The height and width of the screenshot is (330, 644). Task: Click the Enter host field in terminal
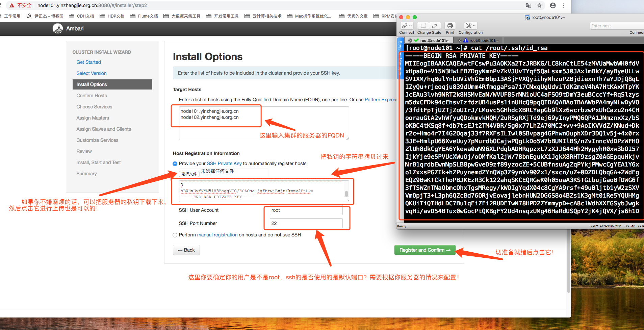point(617,26)
